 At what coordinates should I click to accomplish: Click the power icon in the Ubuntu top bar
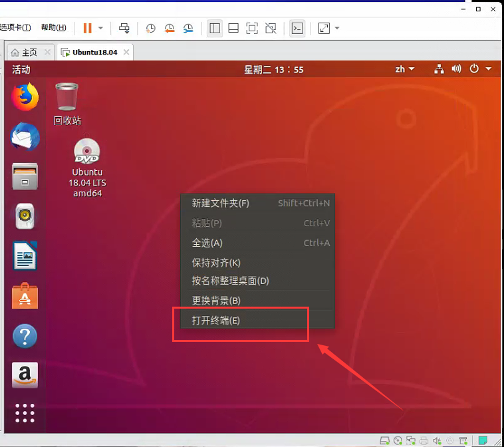tap(474, 69)
